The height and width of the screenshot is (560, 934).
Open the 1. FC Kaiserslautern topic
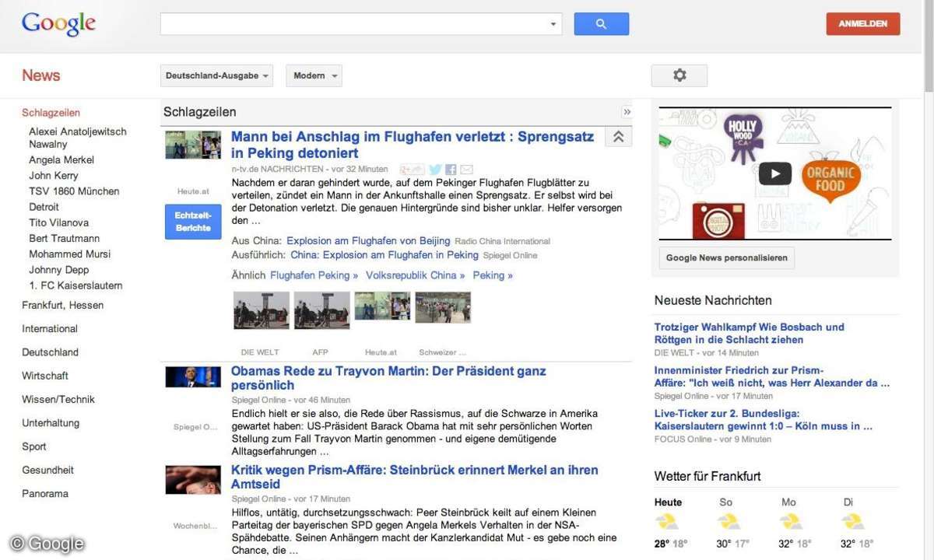(75, 285)
